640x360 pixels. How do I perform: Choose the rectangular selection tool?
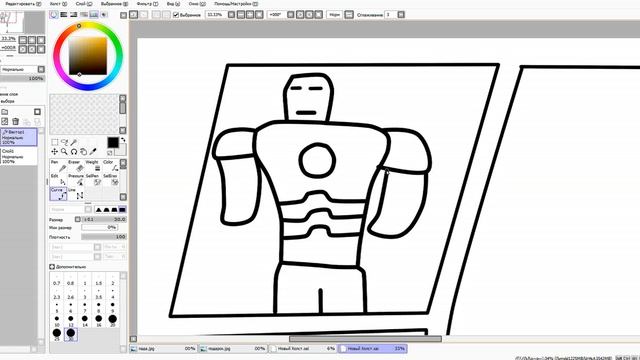click(x=55, y=142)
